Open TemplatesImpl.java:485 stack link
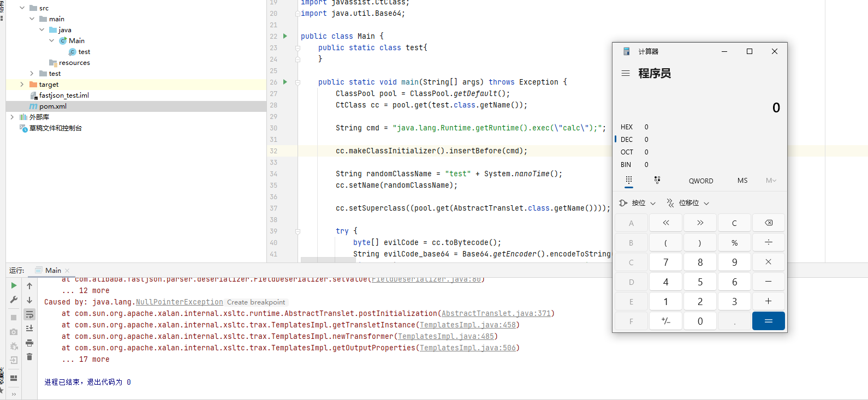 click(x=445, y=336)
